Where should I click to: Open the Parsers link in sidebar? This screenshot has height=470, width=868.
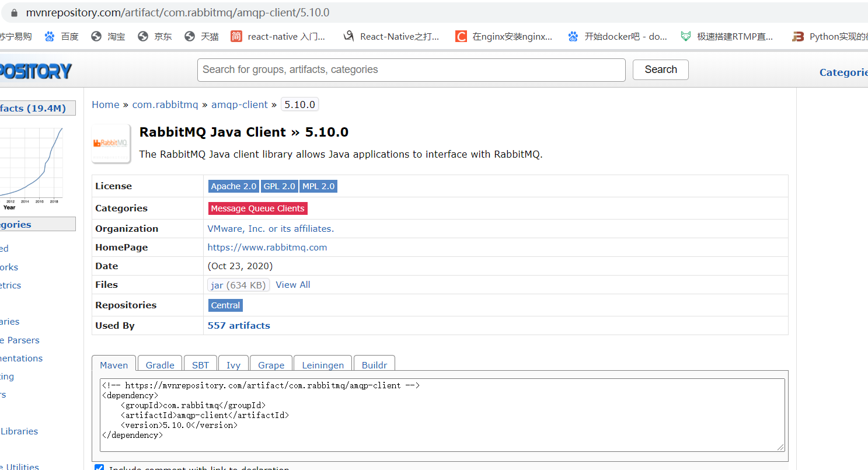[20, 340]
